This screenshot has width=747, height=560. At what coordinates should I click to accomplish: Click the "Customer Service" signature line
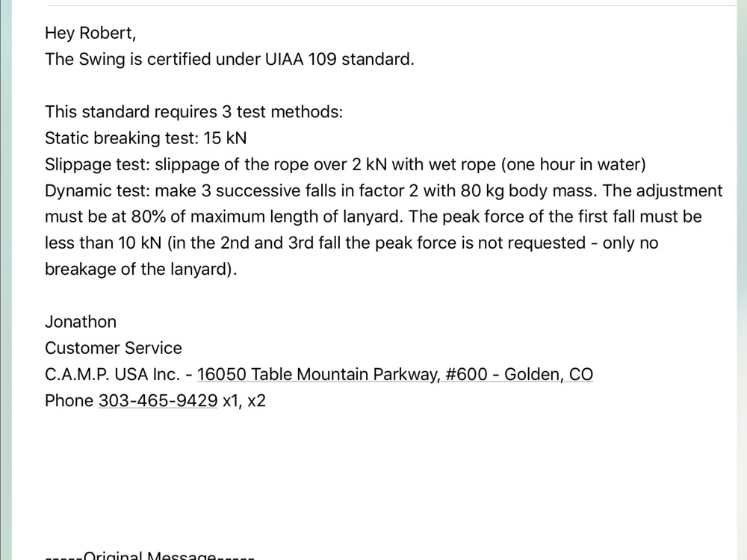(114, 348)
